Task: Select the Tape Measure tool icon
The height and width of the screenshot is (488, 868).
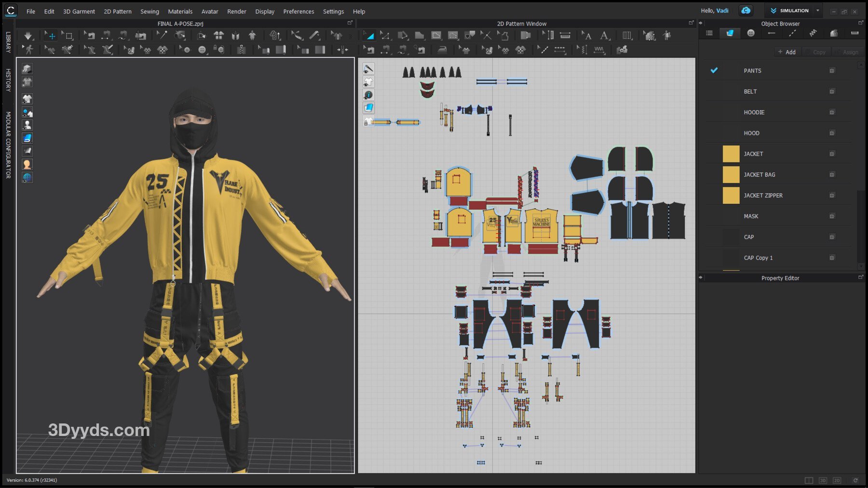Action: pos(314,35)
